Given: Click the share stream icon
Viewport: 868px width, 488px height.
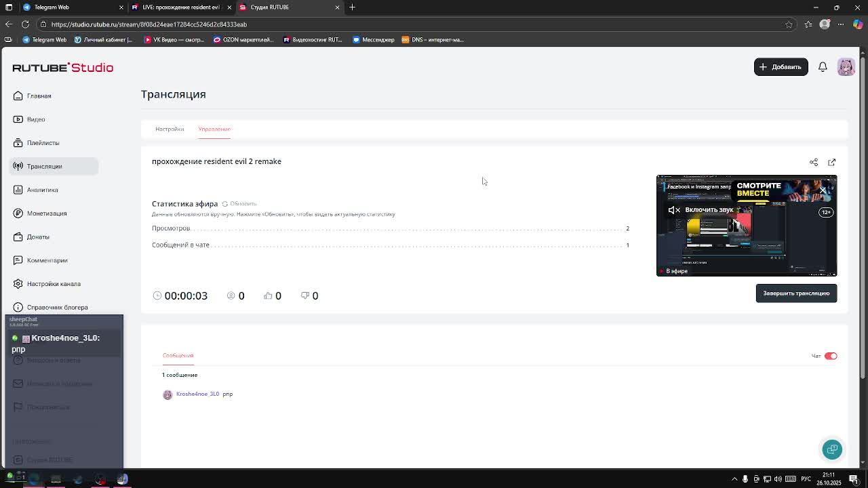Looking at the screenshot, I should [x=814, y=162].
